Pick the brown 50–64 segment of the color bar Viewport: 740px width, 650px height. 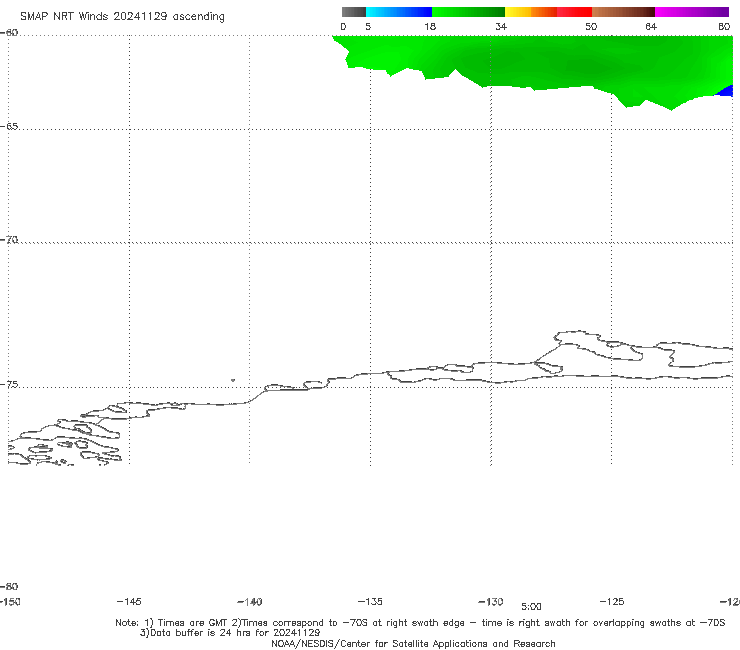623,12
